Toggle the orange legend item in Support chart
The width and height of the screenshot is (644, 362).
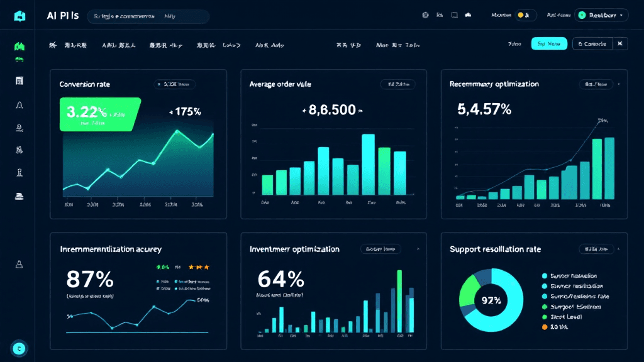(x=545, y=327)
